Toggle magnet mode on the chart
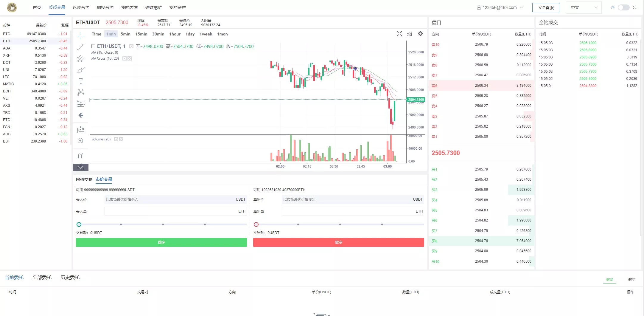The image size is (644, 316). pyautogui.click(x=80, y=155)
